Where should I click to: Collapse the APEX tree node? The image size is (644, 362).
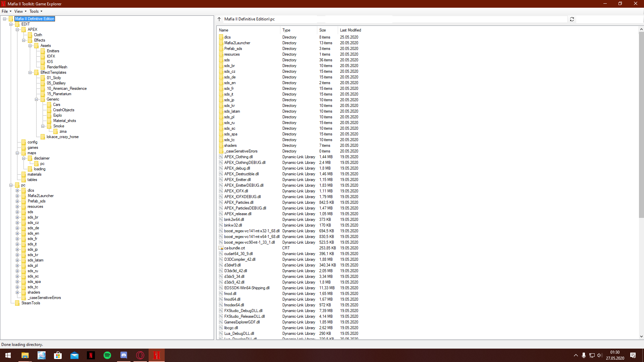[17, 29]
